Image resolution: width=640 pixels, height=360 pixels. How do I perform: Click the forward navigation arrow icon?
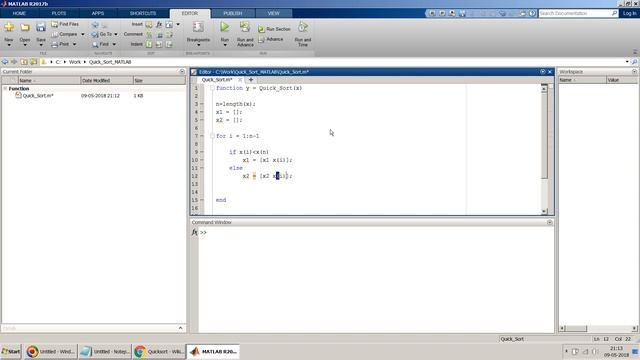pyautogui.click(x=14, y=62)
